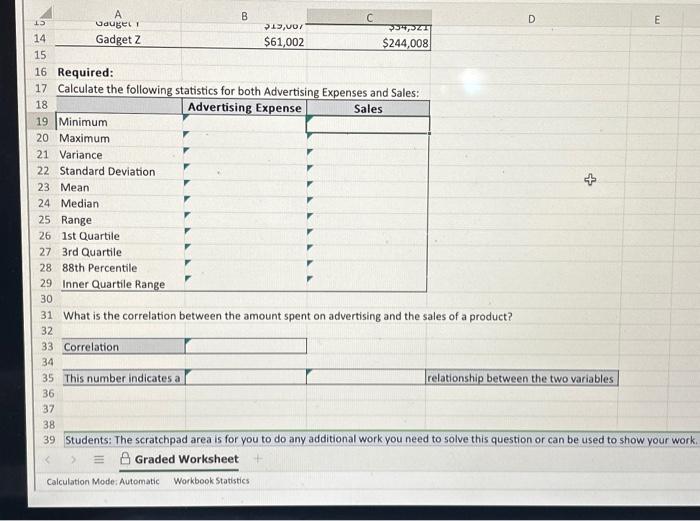Image resolution: width=700 pixels, height=521 pixels.
Task: Select column B header
Action: (x=244, y=16)
